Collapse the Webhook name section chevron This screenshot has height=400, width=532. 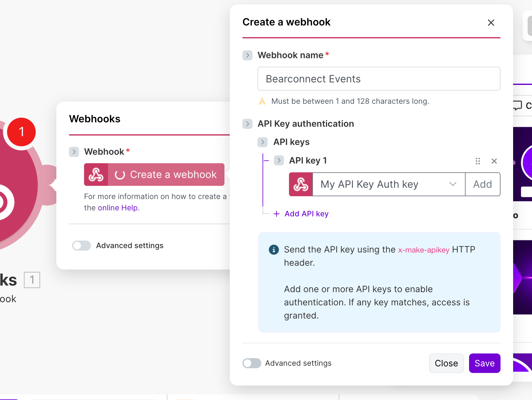[x=247, y=55]
